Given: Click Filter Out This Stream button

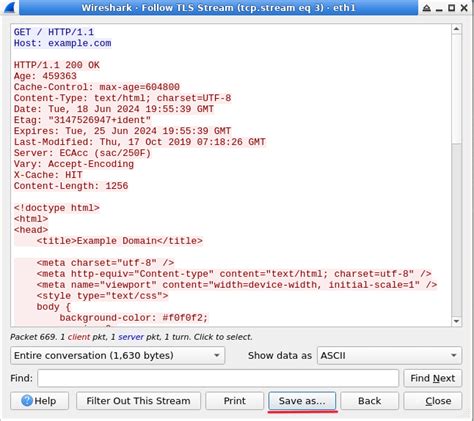Looking at the screenshot, I should coord(138,401).
